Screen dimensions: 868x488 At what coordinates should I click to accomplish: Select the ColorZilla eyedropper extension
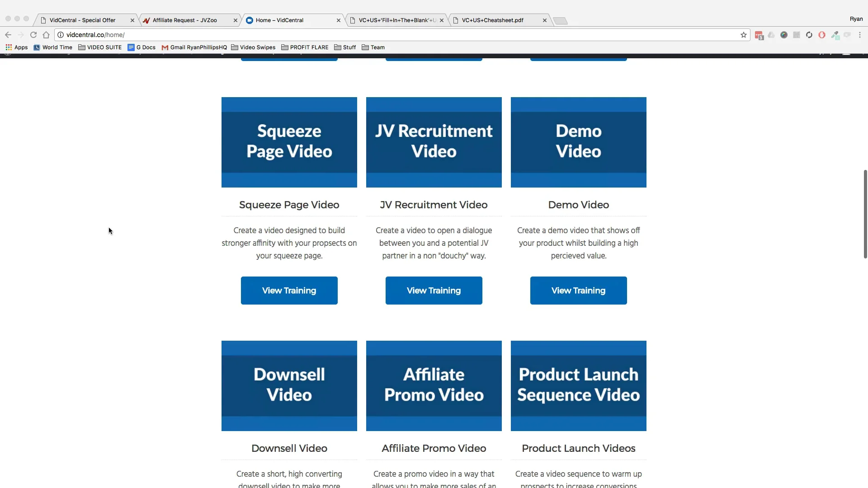pos(835,35)
